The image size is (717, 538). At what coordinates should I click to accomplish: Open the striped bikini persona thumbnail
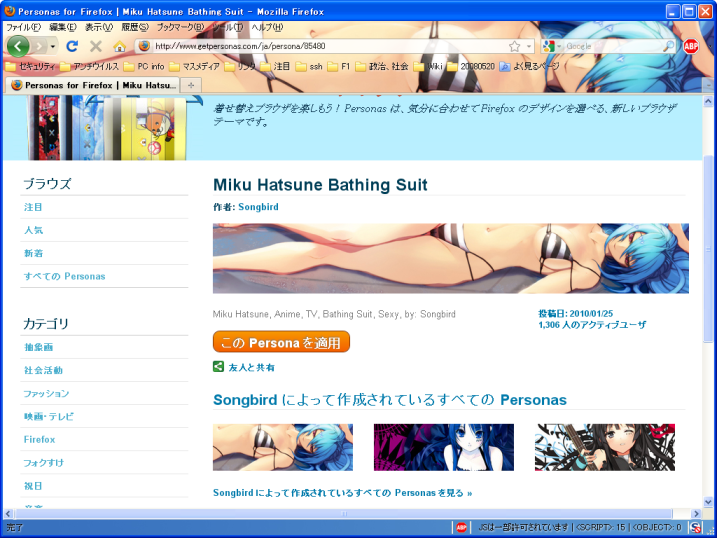tap(283, 447)
